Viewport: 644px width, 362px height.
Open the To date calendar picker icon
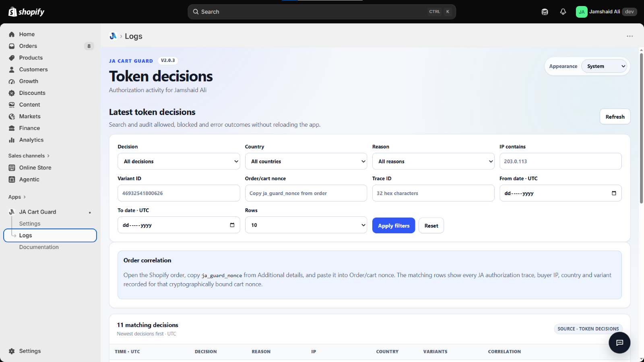click(x=232, y=225)
